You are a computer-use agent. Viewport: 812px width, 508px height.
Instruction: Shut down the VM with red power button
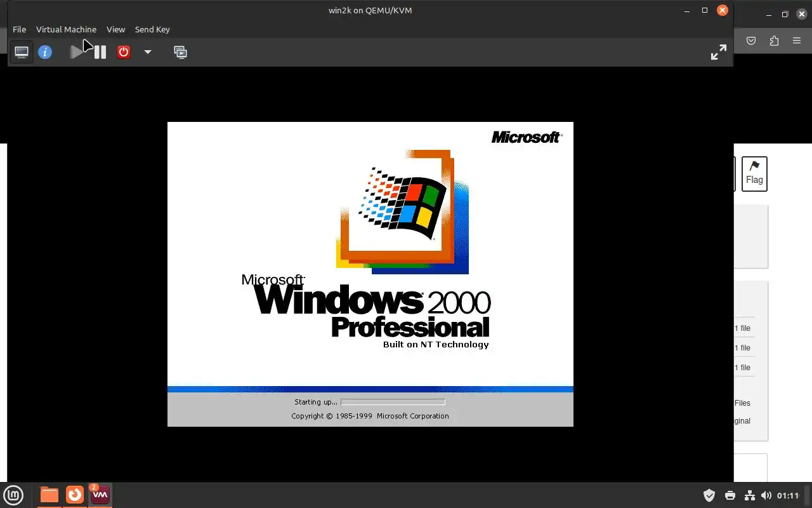pos(124,52)
